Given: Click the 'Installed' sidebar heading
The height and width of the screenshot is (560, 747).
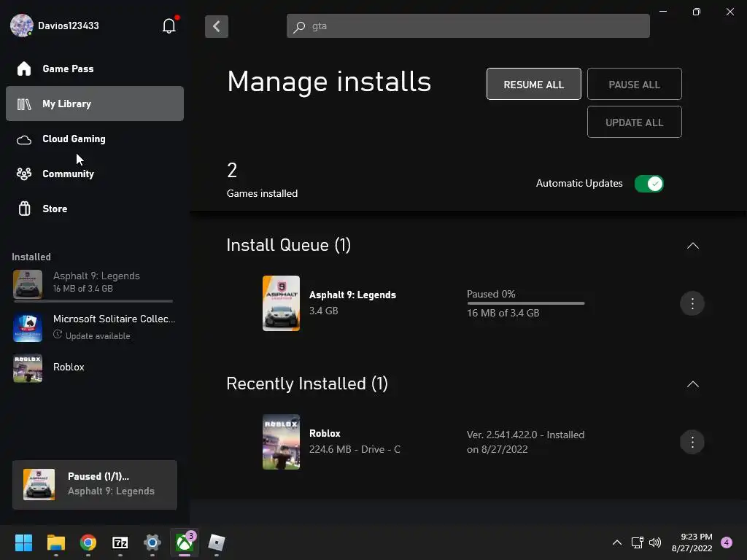Looking at the screenshot, I should pyautogui.click(x=31, y=257).
